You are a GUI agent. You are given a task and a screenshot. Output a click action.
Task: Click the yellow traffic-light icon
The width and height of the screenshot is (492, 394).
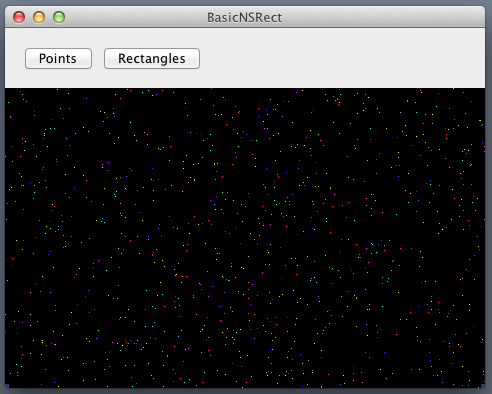point(39,17)
